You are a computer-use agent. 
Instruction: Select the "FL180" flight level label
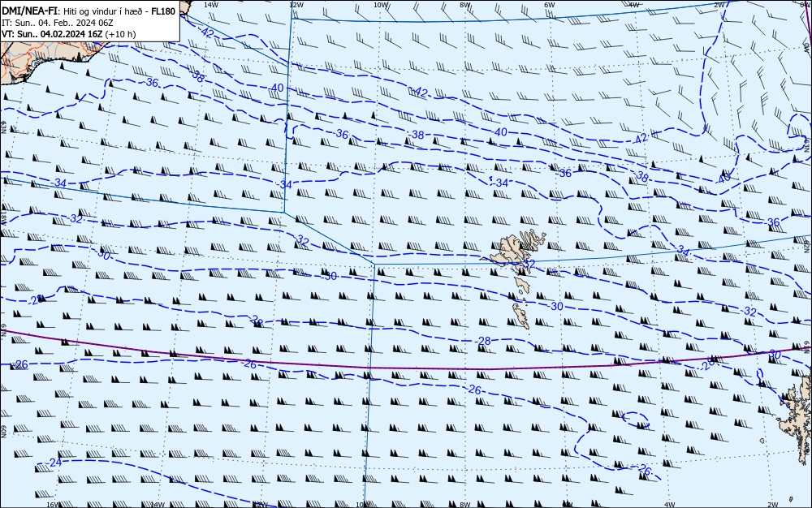click(163, 11)
